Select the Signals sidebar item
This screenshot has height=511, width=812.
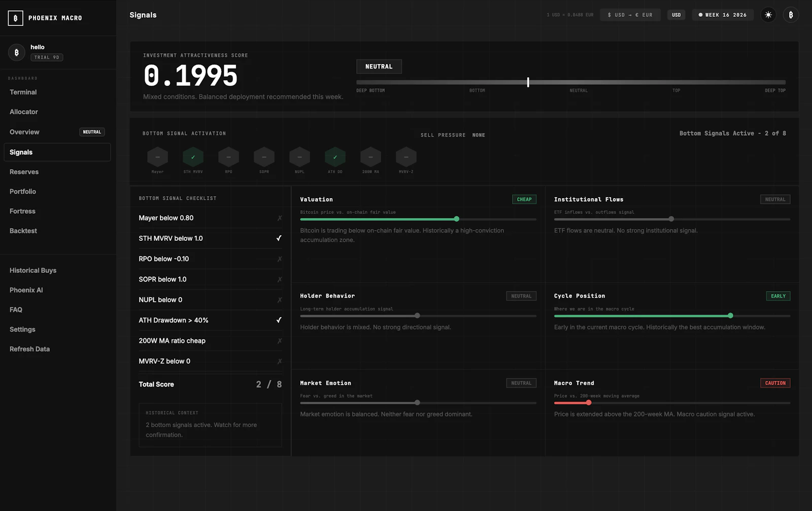[x=57, y=152]
